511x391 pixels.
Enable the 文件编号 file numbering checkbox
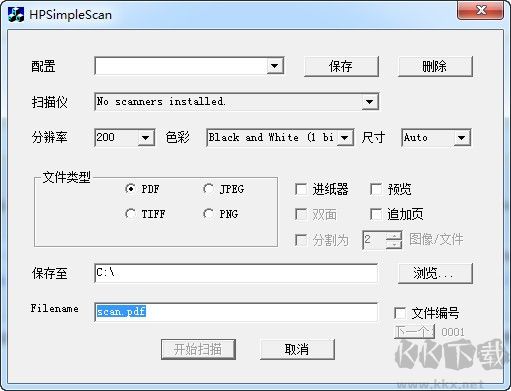click(400, 313)
